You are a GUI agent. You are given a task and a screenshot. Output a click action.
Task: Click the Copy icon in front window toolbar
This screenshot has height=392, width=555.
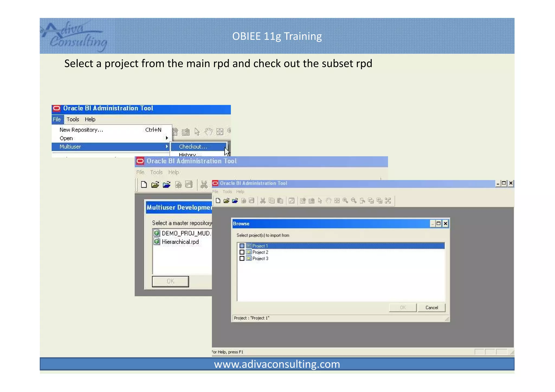(272, 201)
